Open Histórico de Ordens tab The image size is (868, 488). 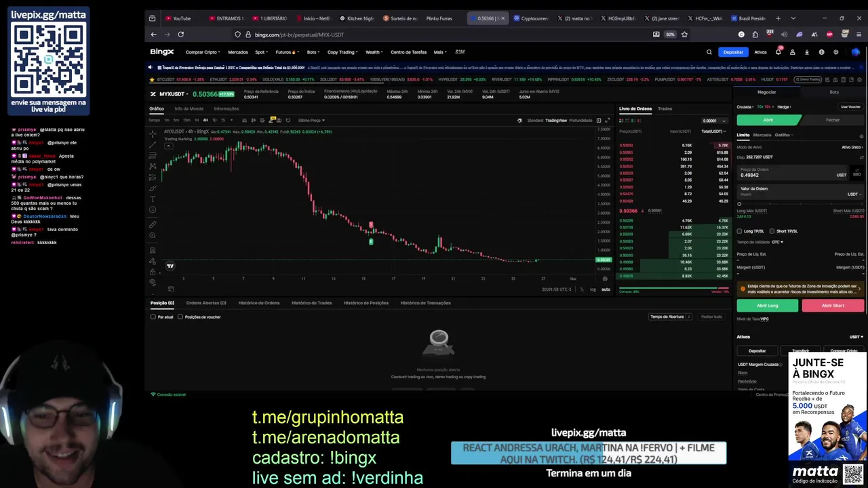[258, 303]
